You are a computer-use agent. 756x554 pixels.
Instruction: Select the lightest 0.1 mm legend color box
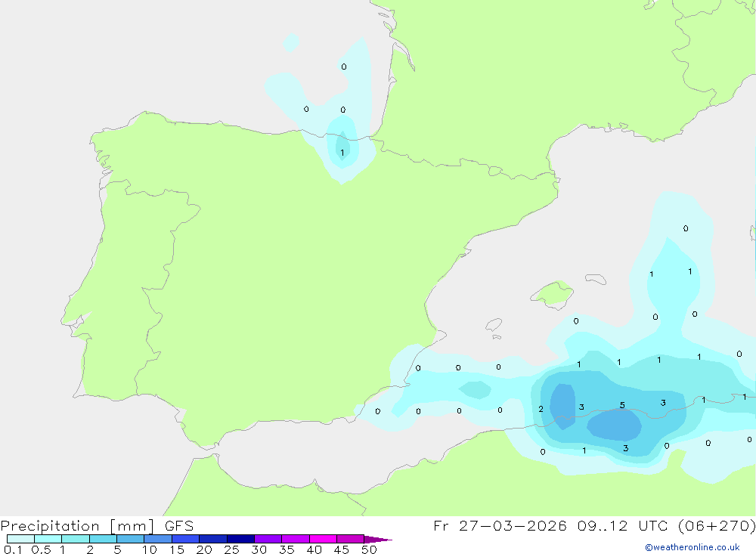(20, 539)
